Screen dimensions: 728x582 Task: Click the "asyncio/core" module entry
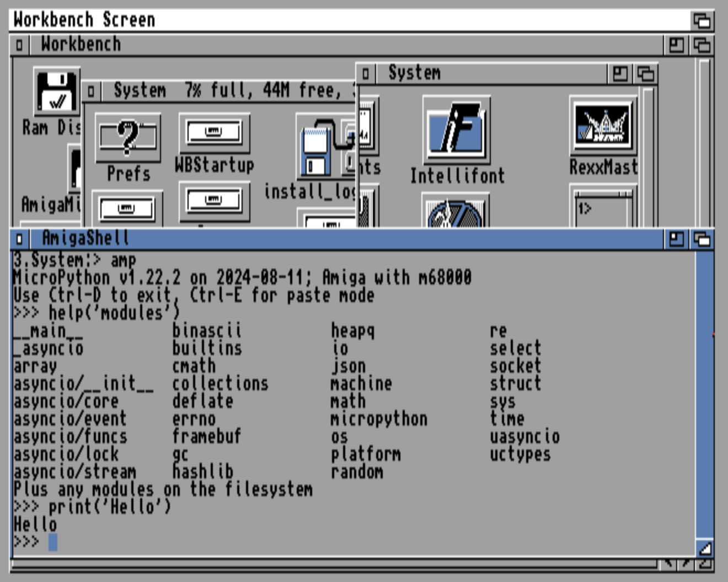point(66,401)
